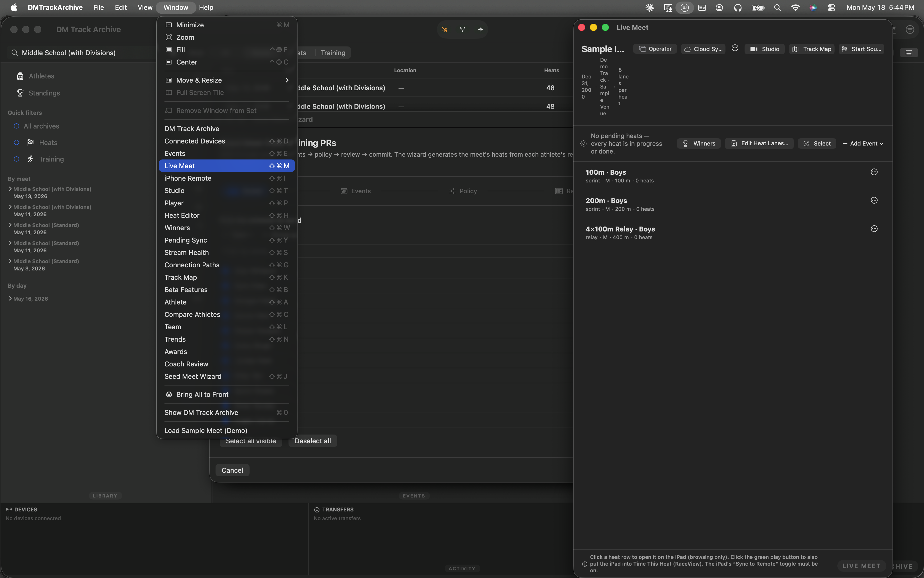Open options for 4×100m Relay · Boys
The width and height of the screenshot is (924, 578).
(x=874, y=229)
